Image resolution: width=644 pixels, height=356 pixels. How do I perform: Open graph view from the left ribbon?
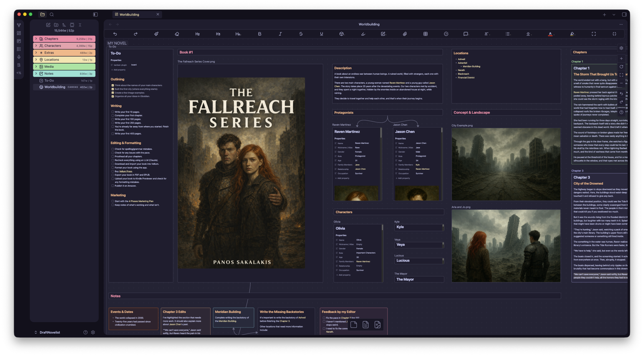point(19,25)
